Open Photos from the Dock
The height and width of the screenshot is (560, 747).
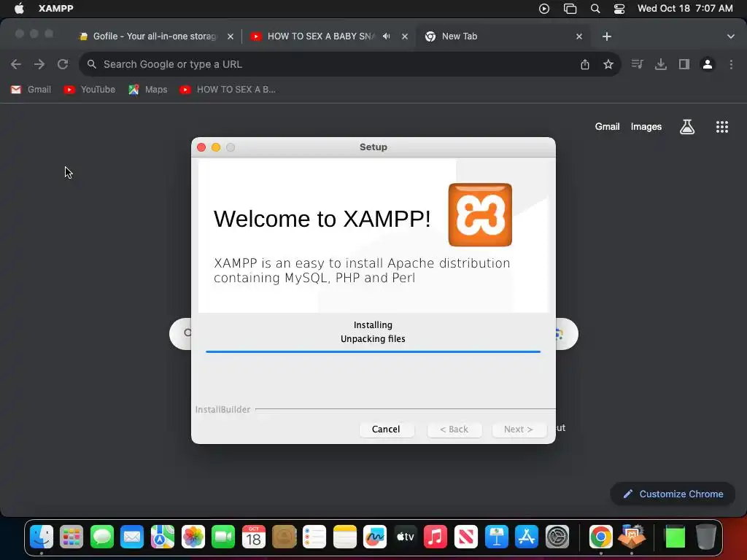coord(193,537)
